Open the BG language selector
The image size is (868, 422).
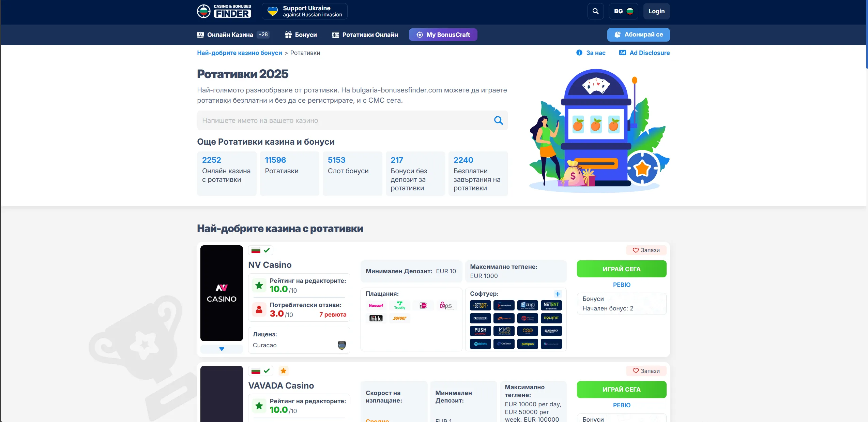623,11
